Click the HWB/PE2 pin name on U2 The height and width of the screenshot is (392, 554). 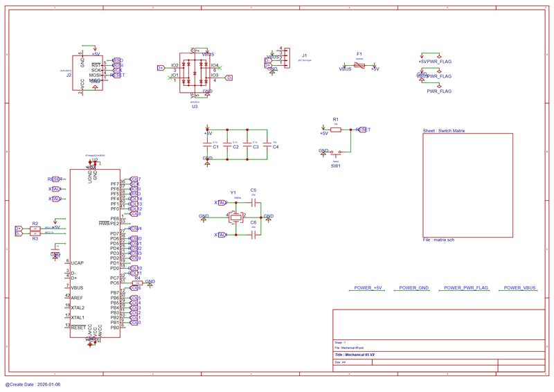(109, 224)
